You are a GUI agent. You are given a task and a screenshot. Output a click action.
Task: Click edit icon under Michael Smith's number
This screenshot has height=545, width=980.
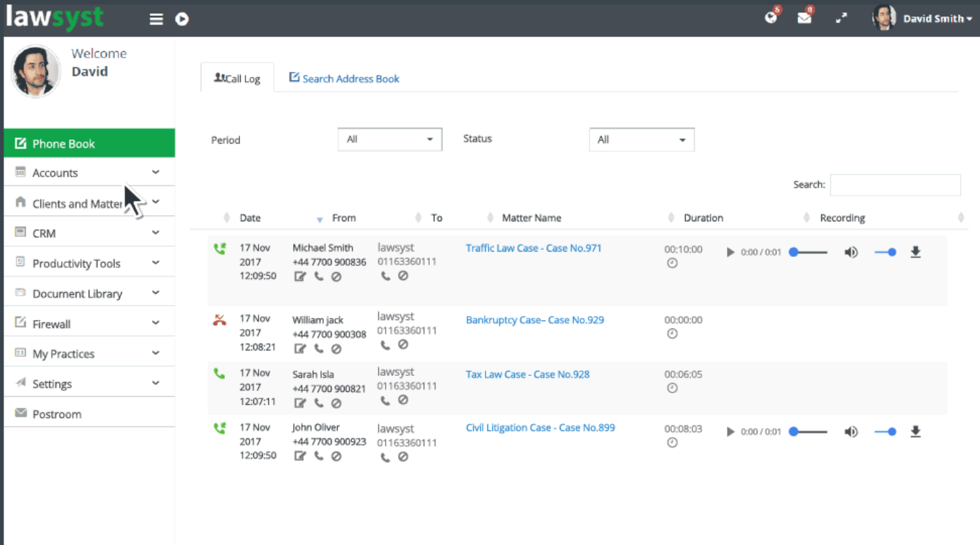pos(300,276)
